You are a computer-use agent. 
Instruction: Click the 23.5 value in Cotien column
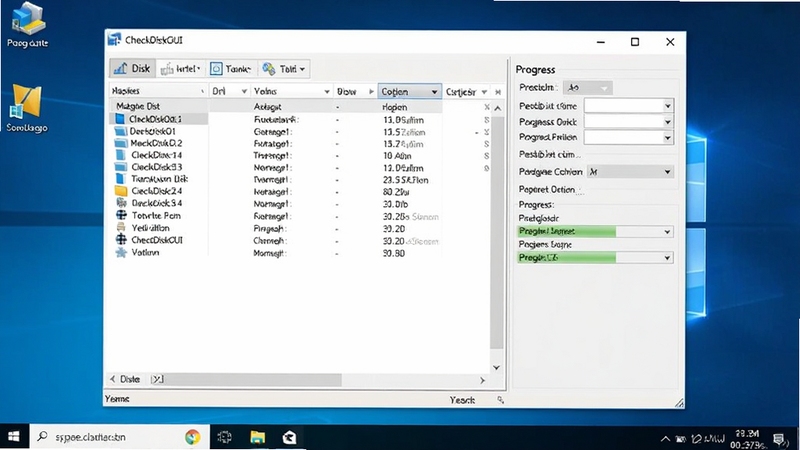pos(406,180)
